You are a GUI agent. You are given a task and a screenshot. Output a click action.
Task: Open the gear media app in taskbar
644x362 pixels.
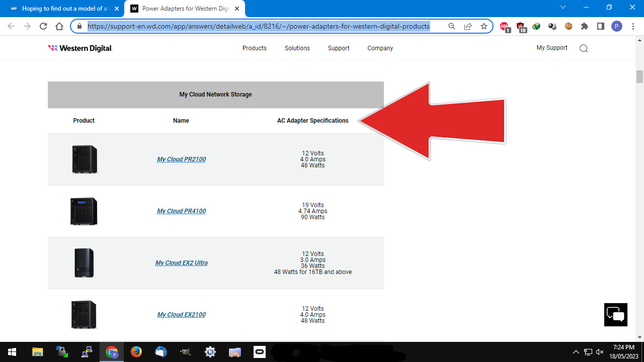coord(210,352)
